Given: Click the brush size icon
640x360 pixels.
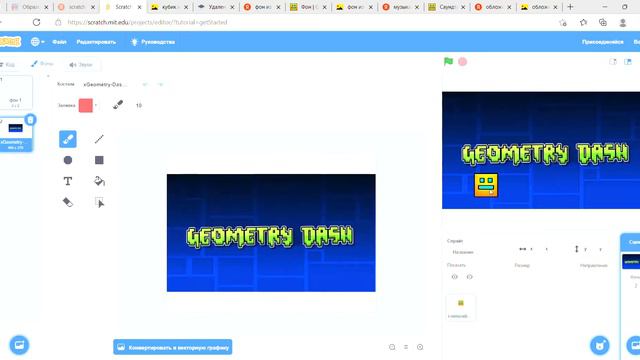Looking at the screenshot, I should tap(118, 105).
